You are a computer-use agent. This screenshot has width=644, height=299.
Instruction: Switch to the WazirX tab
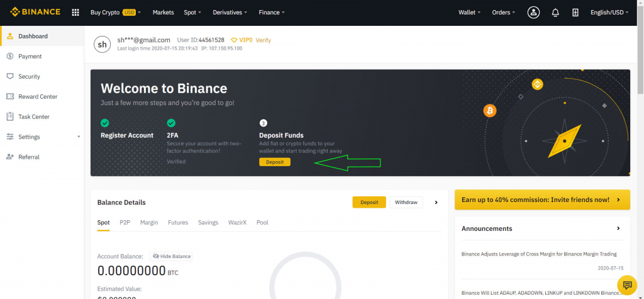pos(237,222)
